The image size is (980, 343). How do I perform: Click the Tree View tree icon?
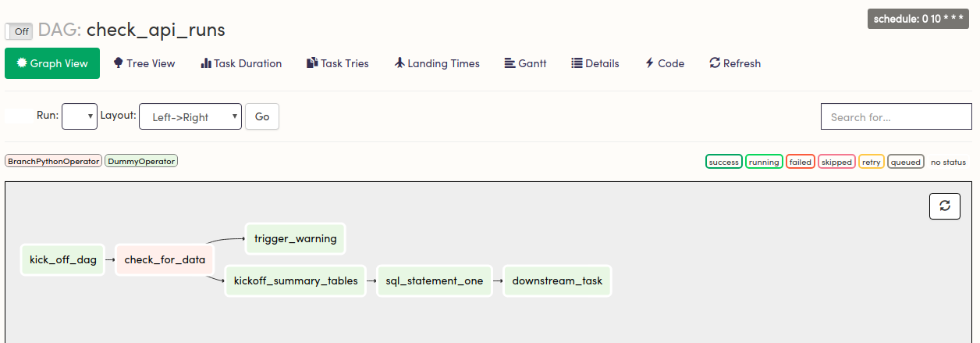(x=119, y=63)
